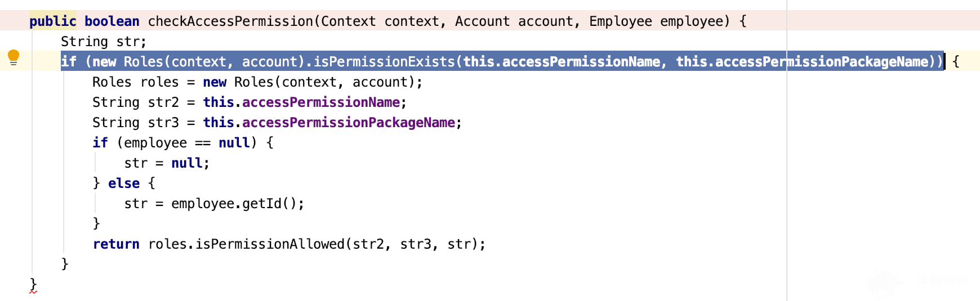Click the public keyword in method signature

pos(53,21)
